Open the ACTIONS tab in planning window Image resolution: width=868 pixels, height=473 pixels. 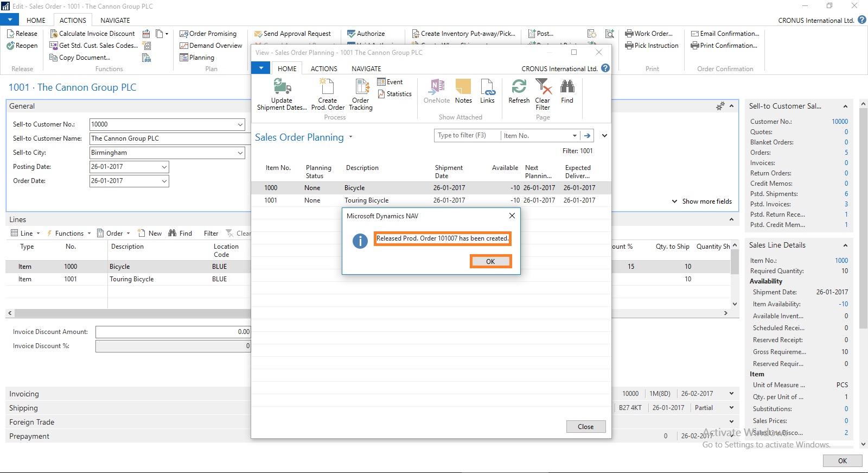click(x=324, y=69)
